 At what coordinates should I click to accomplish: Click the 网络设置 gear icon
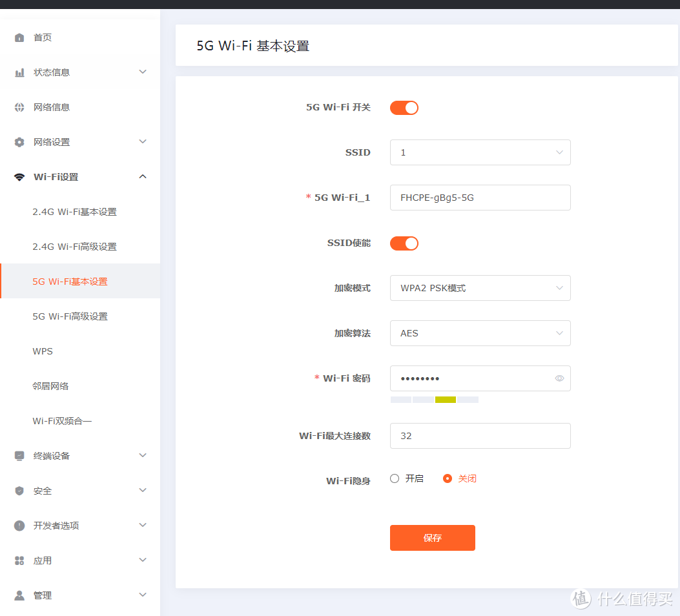click(x=20, y=141)
